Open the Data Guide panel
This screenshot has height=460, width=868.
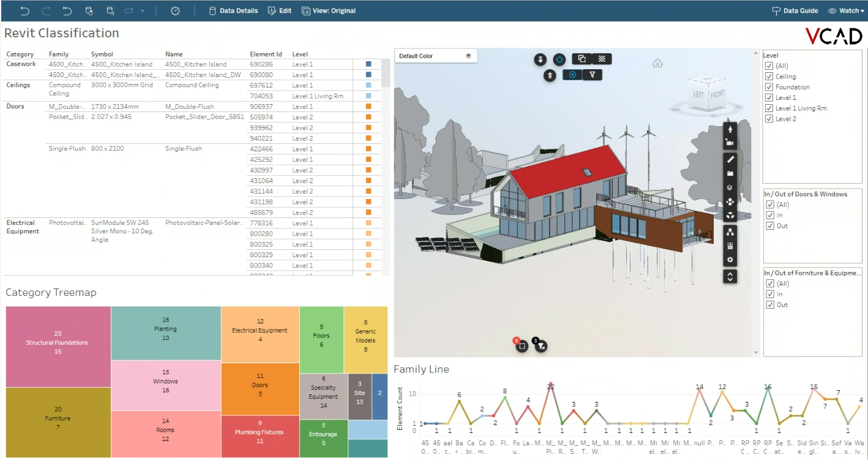pos(795,10)
